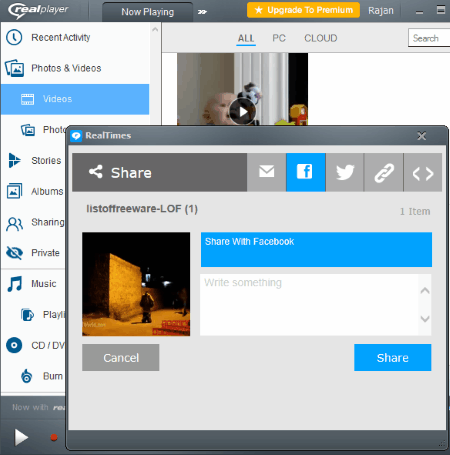Open the Stories sidebar icon
This screenshot has width=450, height=455.
click(14, 160)
